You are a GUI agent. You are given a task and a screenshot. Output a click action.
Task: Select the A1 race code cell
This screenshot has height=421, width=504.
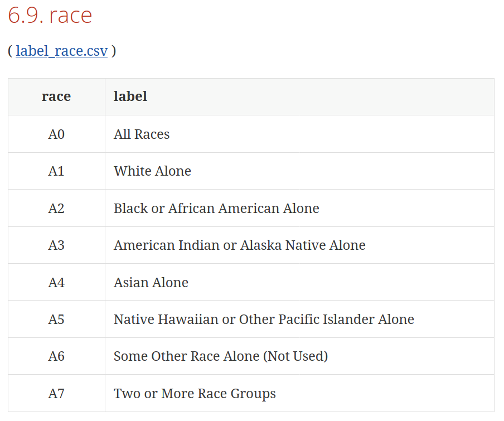(56, 171)
